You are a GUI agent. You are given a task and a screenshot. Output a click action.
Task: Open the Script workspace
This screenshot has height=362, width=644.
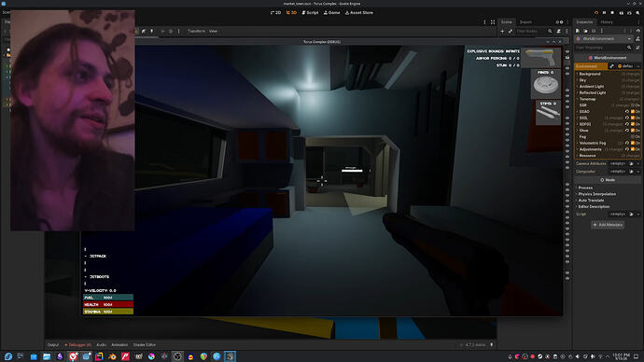coord(310,13)
